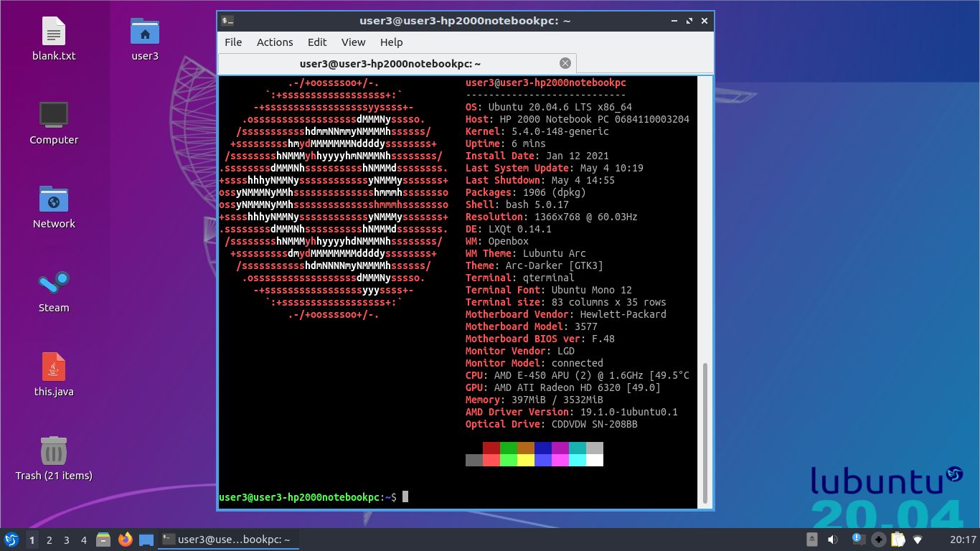Select the Network desktop icon
Viewport: 980px width, 551px height.
point(54,199)
